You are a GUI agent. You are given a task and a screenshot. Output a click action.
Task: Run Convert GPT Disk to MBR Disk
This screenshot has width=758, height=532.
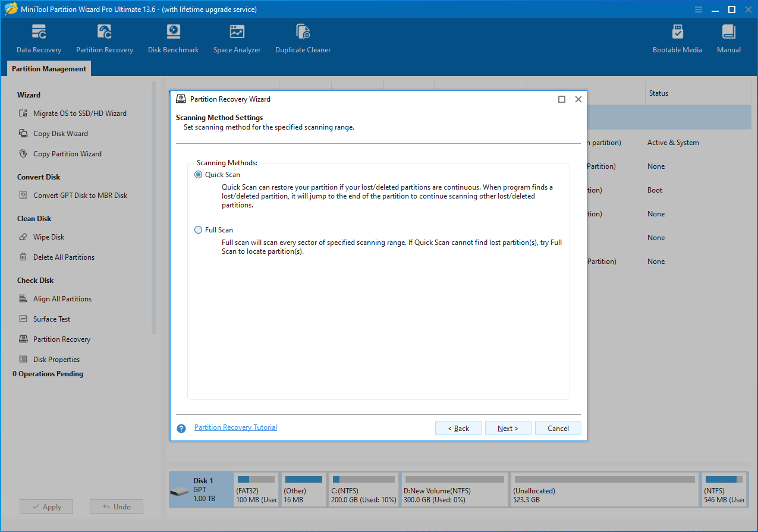tap(78, 195)
